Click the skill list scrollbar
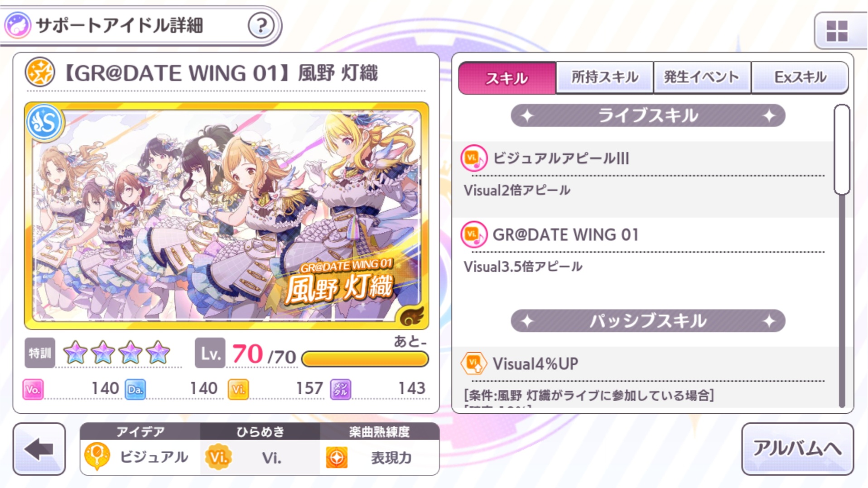Viewport: 868px width, 488px height. pyautogui.click(x=842, y=256)
